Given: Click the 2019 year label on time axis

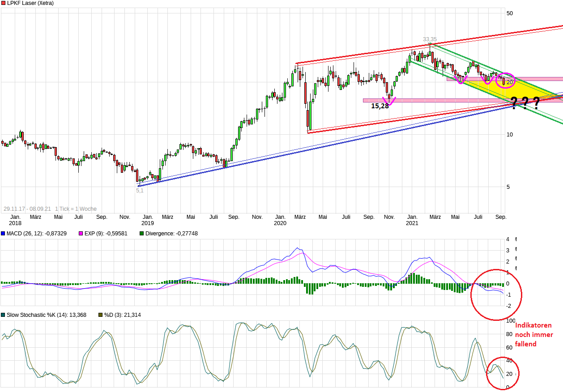Looking at the screenshot, I should pyautogui.click(x=148, y=223).
